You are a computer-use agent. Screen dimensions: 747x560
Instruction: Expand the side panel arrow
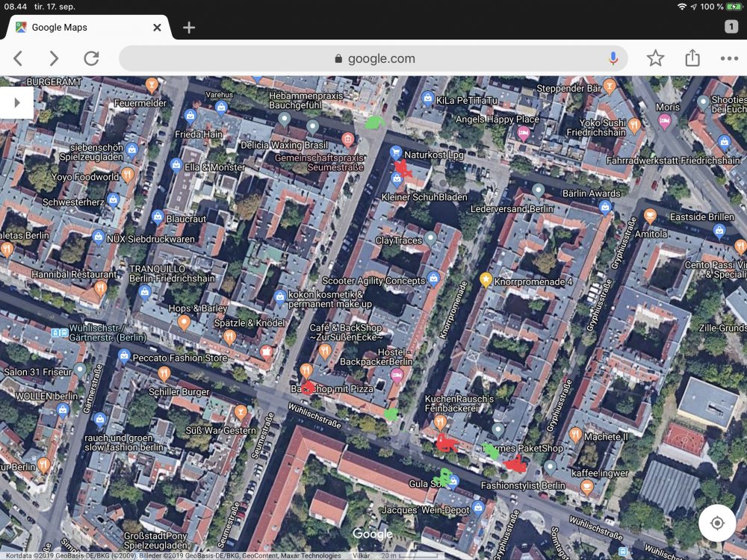tap(16, 103)
